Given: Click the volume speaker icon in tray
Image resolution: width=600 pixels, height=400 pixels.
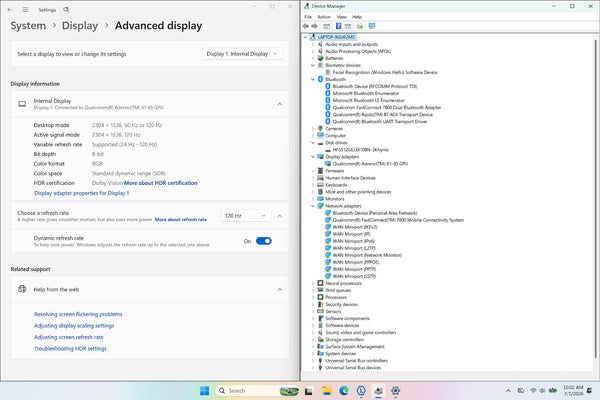Looking at the screenshot, I should (x=542, y=390).
